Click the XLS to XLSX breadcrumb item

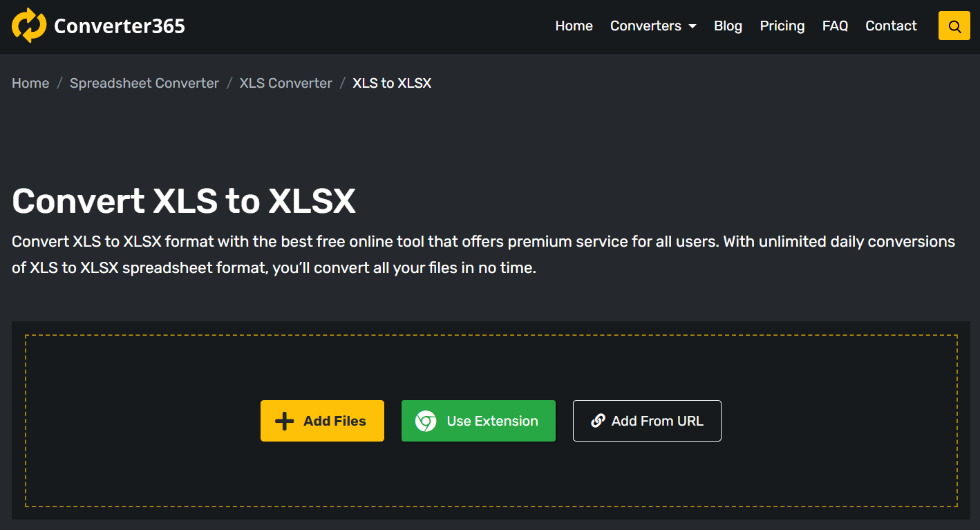click(392, 83)
